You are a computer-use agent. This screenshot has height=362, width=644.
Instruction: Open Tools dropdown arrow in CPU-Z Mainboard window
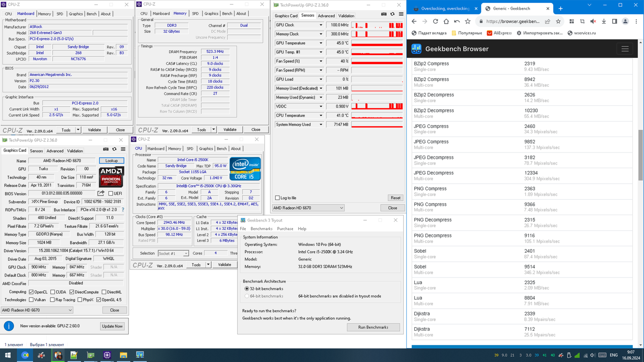(x=78, y=130)
